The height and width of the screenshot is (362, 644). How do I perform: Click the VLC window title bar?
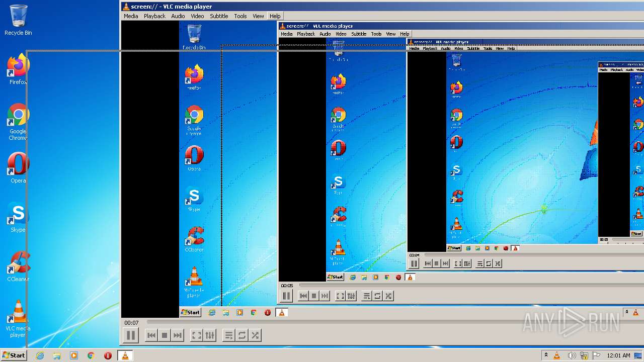382,7
